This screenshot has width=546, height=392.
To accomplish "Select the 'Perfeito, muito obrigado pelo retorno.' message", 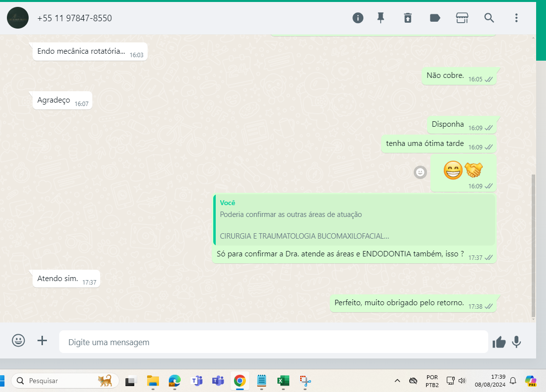I will click(x=413, y=303).
